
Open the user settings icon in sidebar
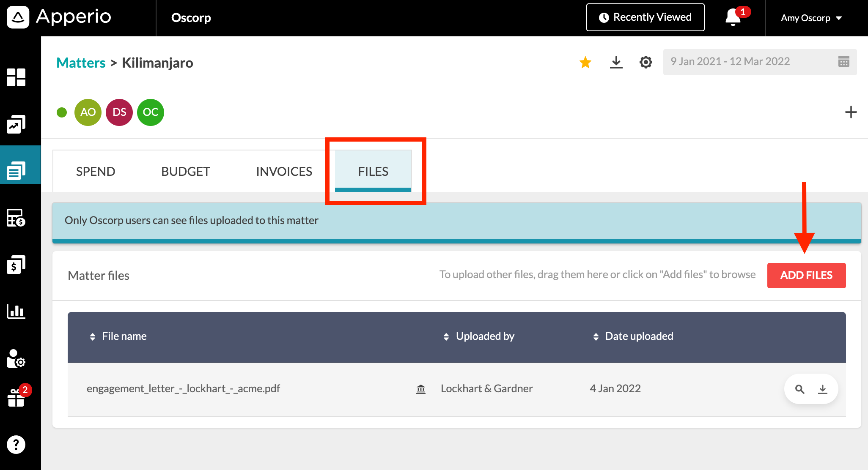(16, 358)
